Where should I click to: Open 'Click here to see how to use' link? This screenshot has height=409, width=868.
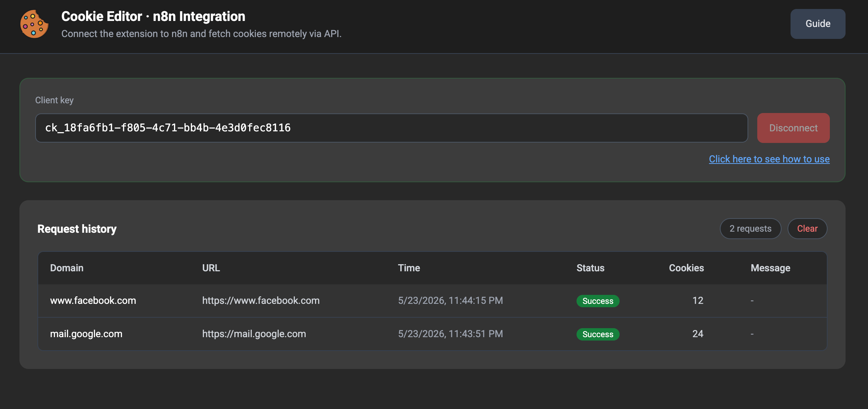coord(769,159)
